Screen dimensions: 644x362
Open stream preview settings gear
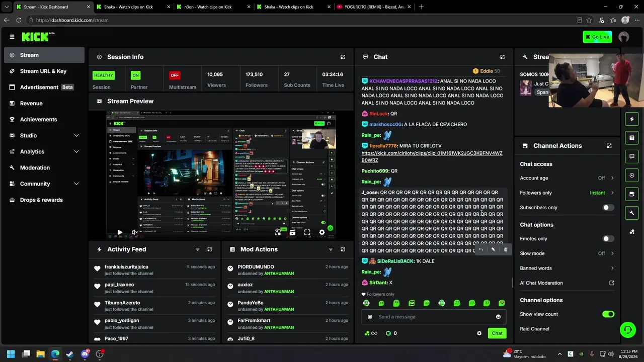[x=322, y=233]
